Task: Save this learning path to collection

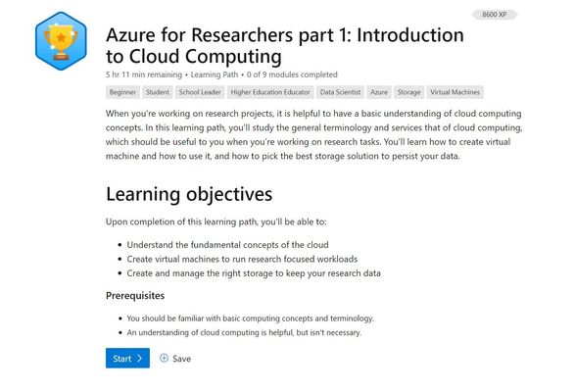Action: (175, 359)
